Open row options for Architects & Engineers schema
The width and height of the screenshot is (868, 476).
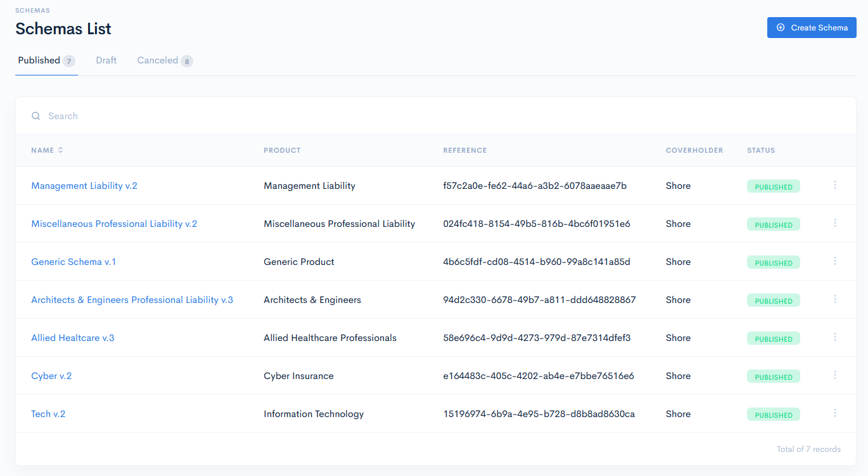click(x=834, y=299)
